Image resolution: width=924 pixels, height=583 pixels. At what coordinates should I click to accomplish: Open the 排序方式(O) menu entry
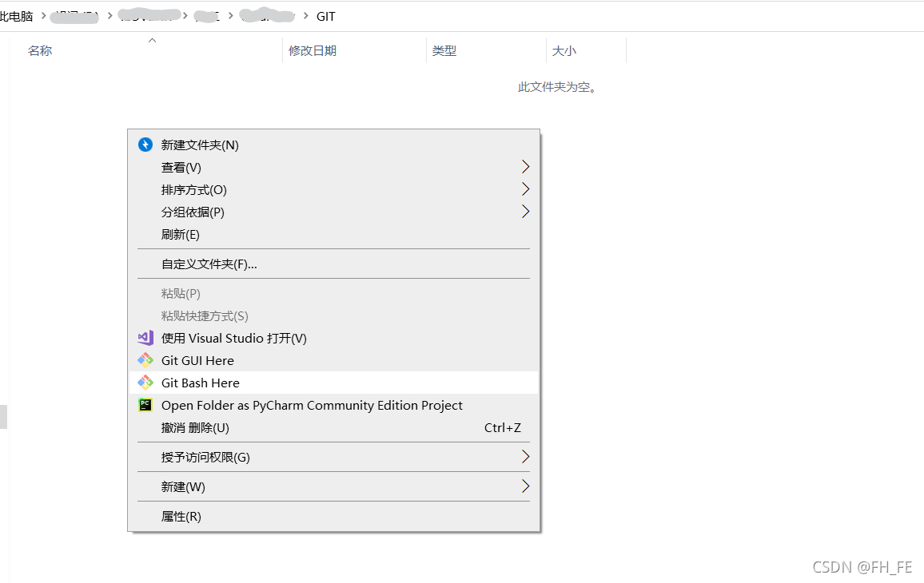(x=333, y=189)
